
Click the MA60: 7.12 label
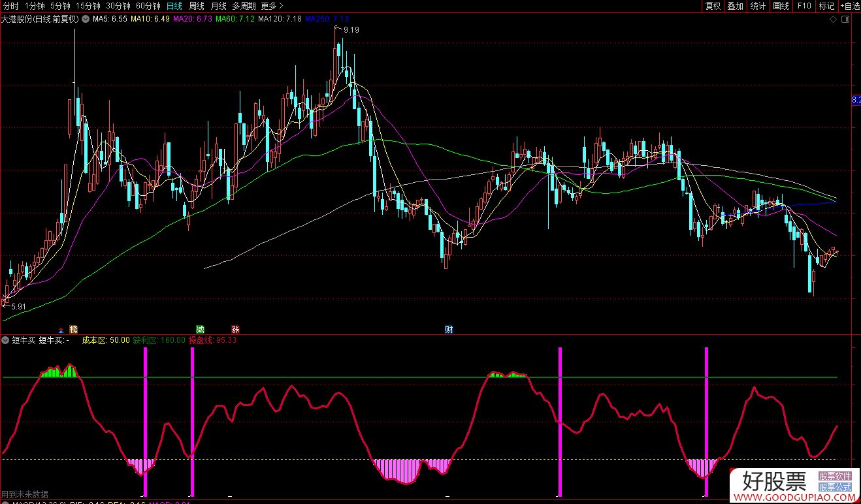click(235, 19)
